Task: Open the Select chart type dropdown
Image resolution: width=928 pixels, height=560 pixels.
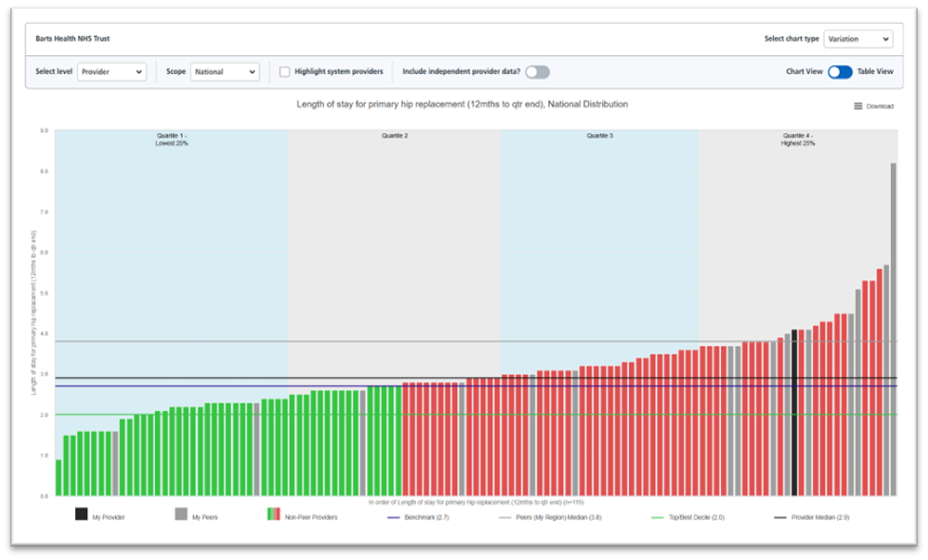Action: click(x=858, y=39)
